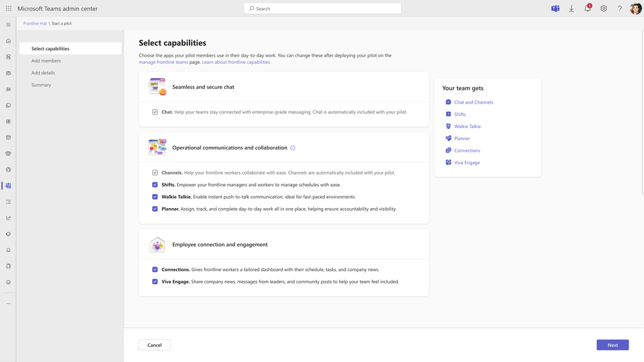Open the user profile avatar
This screenshot has width=644, height=362.
pos(636,8)
